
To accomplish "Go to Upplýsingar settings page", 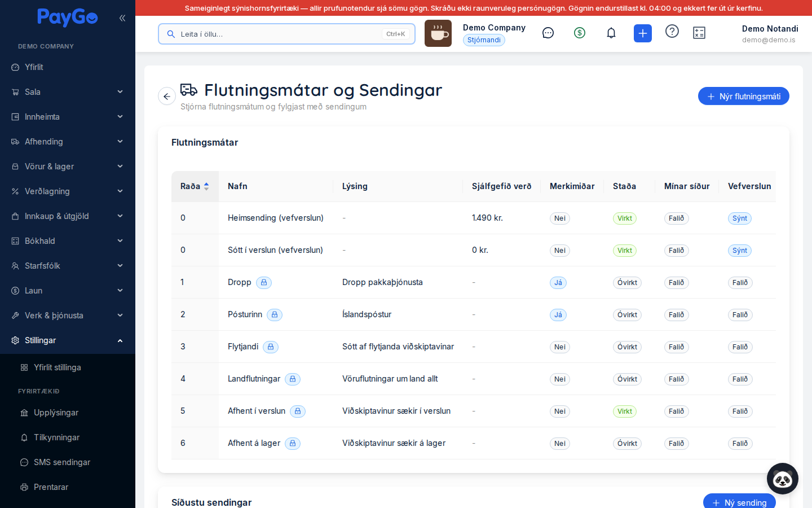I will tap(68, 413).
